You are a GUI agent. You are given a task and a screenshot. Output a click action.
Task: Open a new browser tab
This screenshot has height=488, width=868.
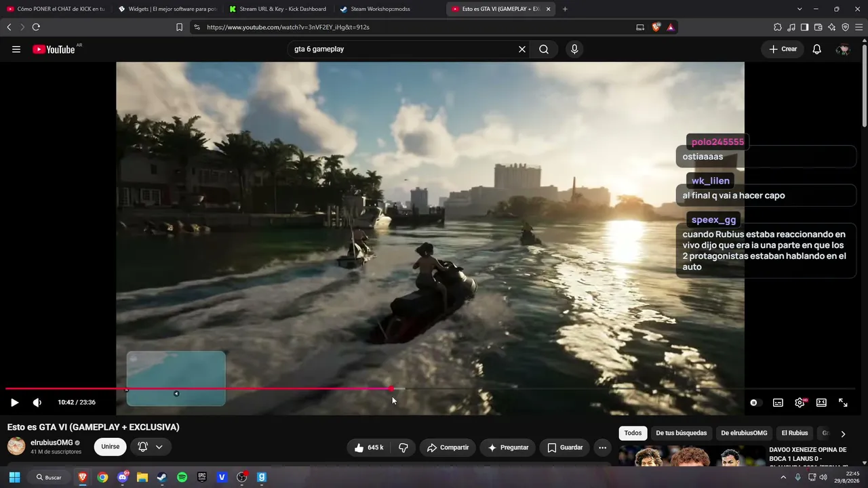(565, 9)
